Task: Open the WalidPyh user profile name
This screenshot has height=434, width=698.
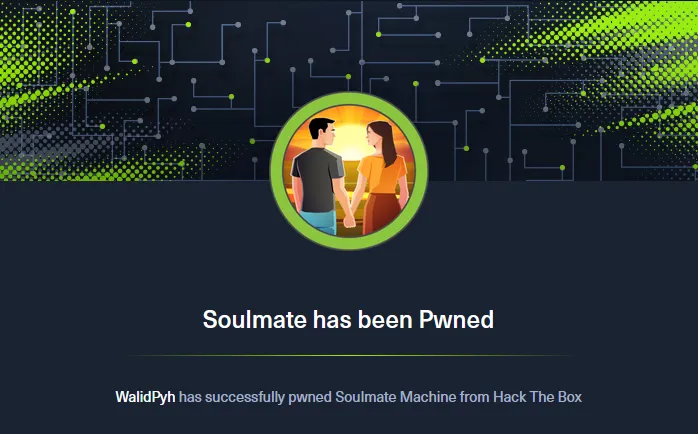Action: coord(145,397)
